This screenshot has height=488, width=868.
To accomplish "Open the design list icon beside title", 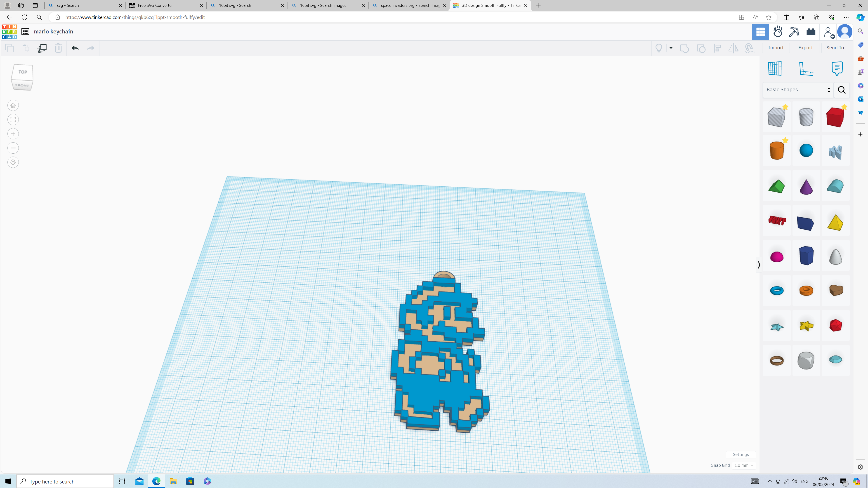I will (x=25, y=31).
